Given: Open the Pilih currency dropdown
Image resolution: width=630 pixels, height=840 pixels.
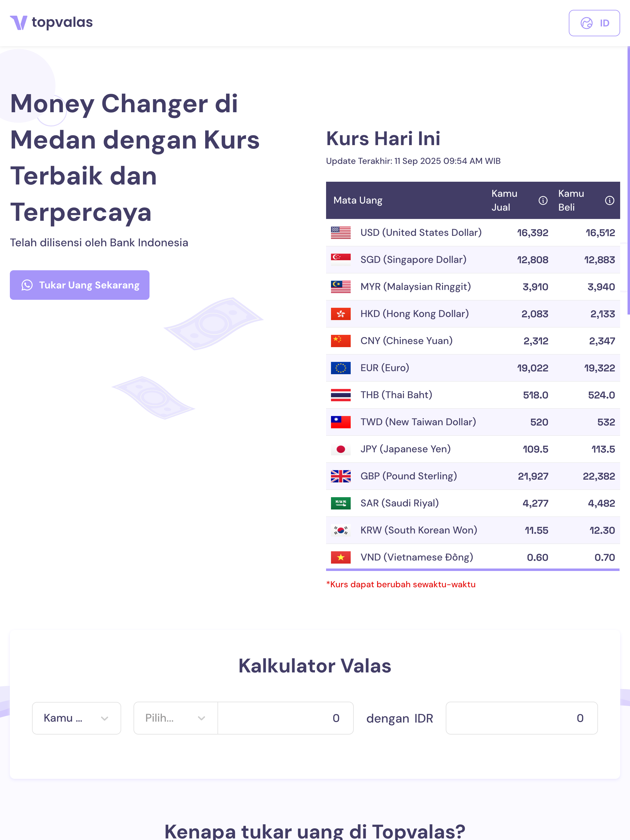Looking at the screenshot, I should [176, 718].
